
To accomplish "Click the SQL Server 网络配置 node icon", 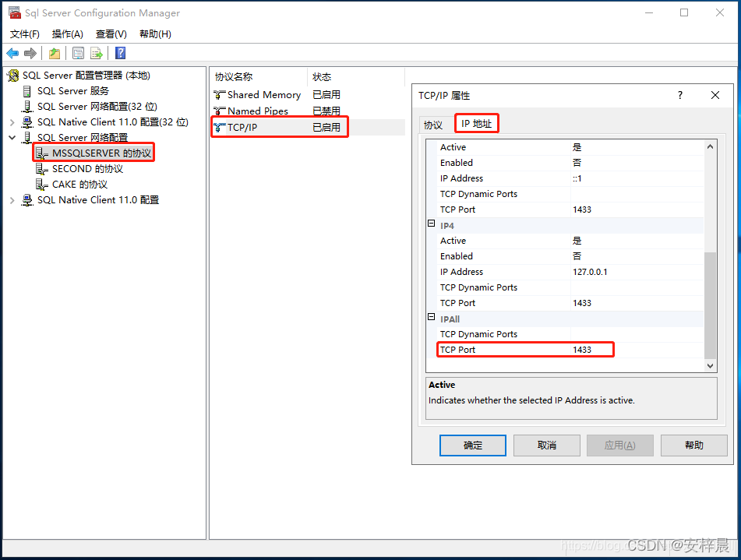I will point(27,138).
